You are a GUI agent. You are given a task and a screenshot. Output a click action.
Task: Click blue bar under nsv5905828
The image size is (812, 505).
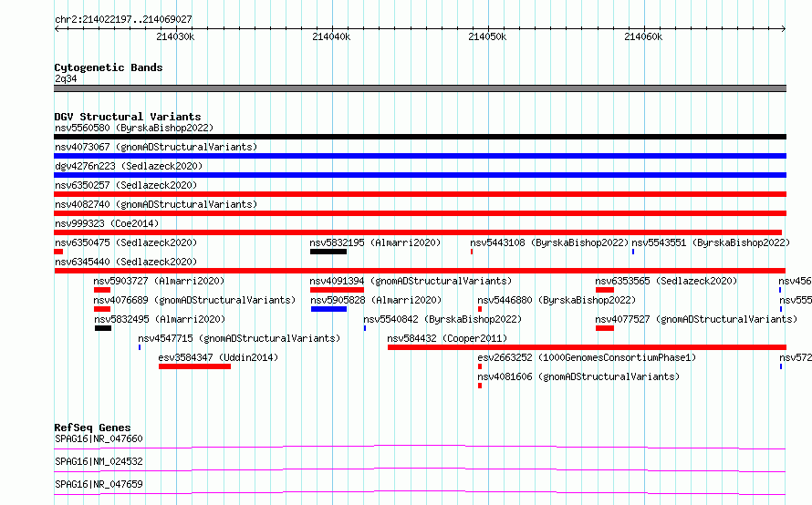[328, 309]
